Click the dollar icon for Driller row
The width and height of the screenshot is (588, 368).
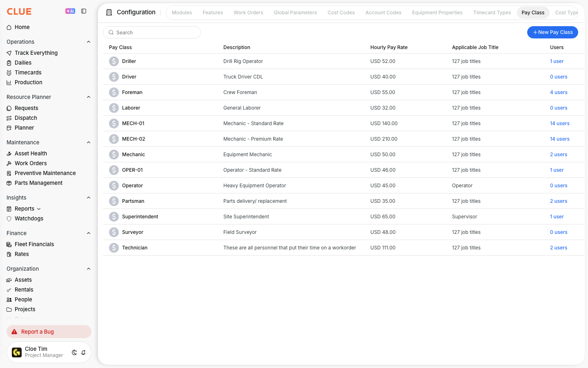point(114,61)
